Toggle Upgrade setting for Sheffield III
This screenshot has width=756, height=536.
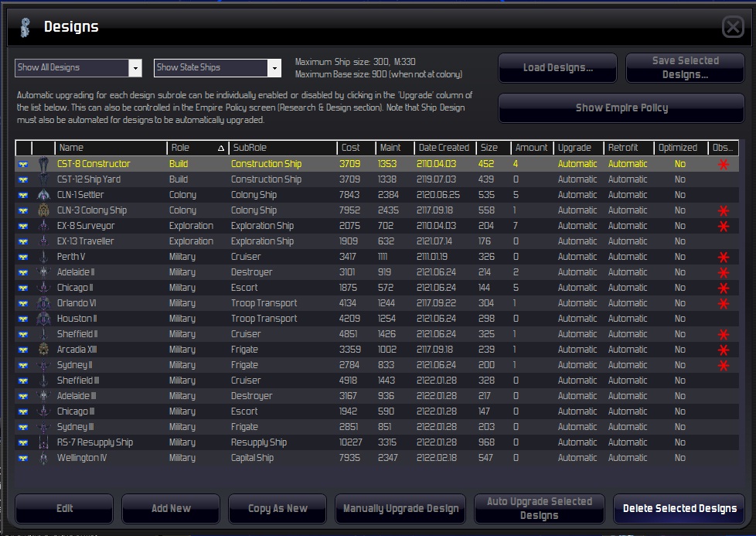point(577,381)
